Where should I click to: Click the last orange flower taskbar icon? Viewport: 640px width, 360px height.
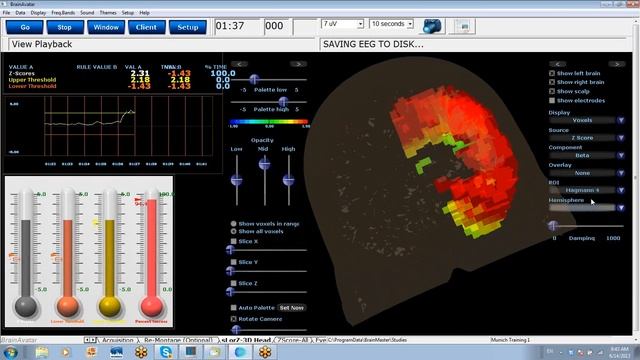(x=265, y=351)
